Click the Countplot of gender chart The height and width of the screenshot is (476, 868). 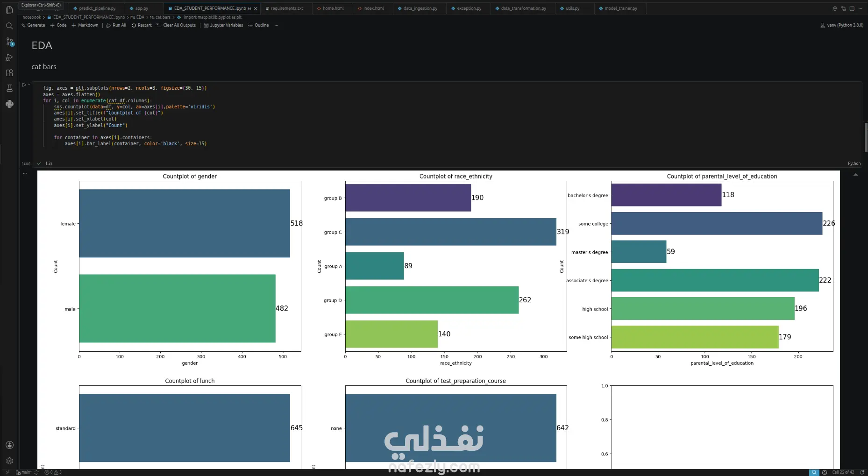point(190,266)
